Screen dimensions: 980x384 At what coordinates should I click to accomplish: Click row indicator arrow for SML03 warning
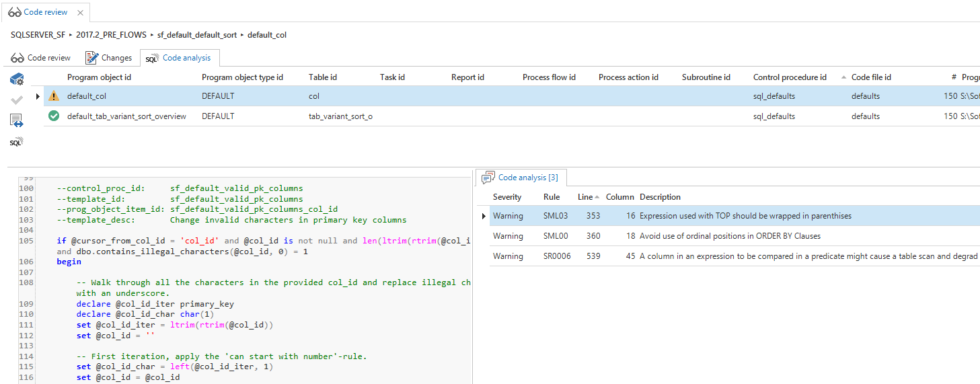pos(484,216)
